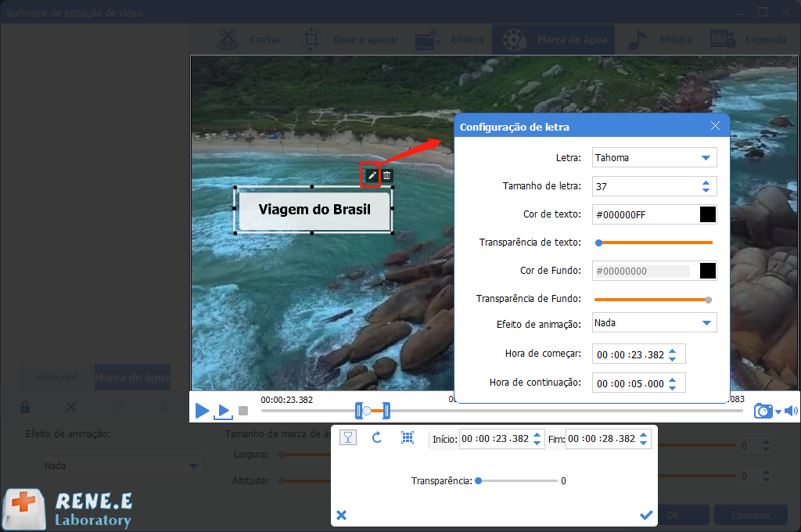Click the play button in the player
Image resolution: width=801 pixels, height=532 pixels.
coord(202,411)
